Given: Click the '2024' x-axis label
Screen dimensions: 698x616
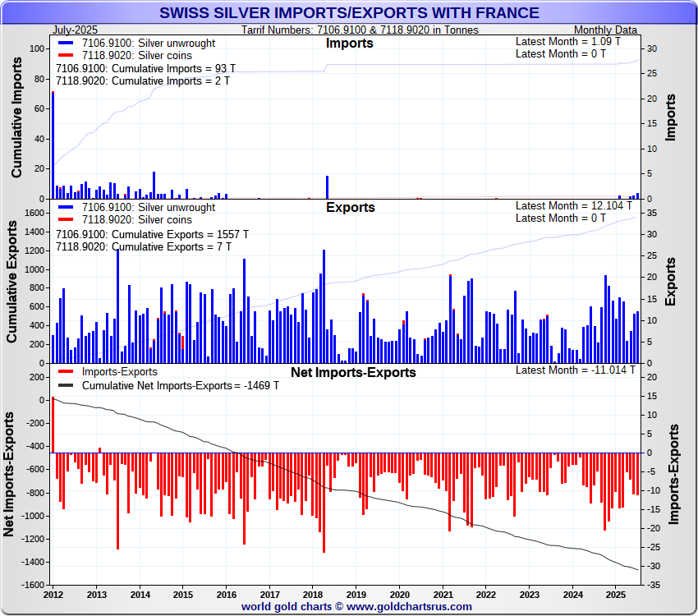Looking at the screenshot, I should click(572, 595).
